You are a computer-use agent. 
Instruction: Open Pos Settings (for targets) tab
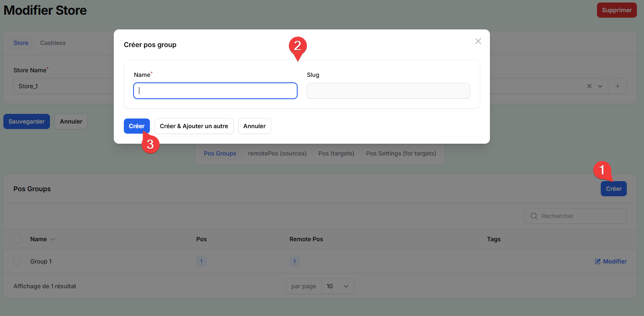(x=401, y=153)
